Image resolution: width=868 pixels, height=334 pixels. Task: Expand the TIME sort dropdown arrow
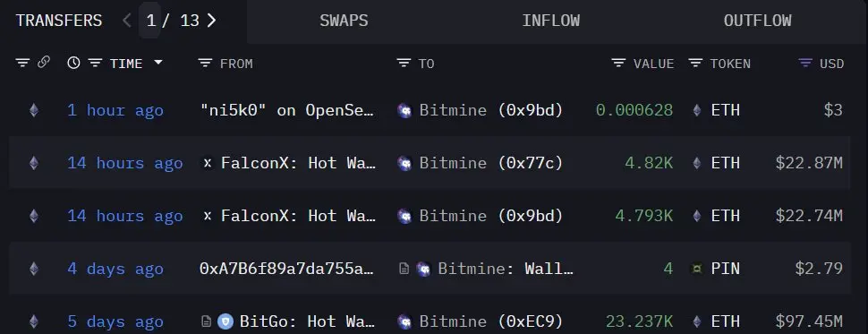point(158,63)
